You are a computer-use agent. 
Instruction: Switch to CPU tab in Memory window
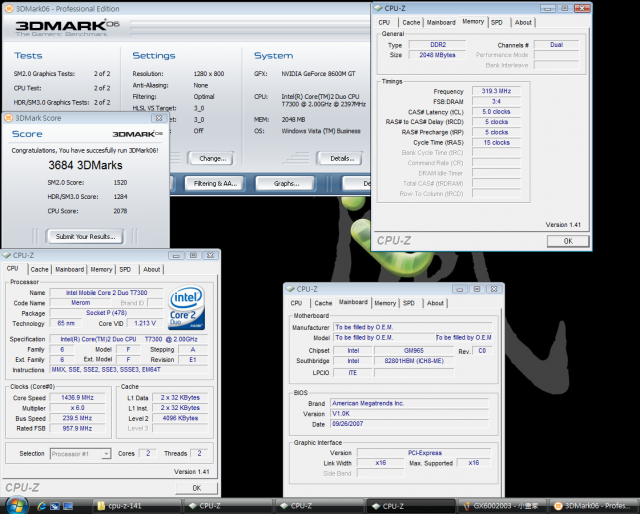[384, 22]
